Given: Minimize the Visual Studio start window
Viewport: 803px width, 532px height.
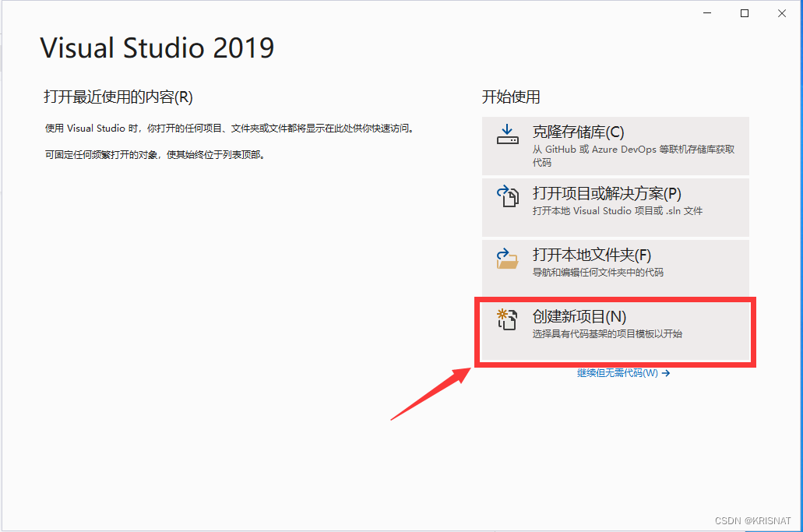Looking at the screenshot, I should point(707,13).
